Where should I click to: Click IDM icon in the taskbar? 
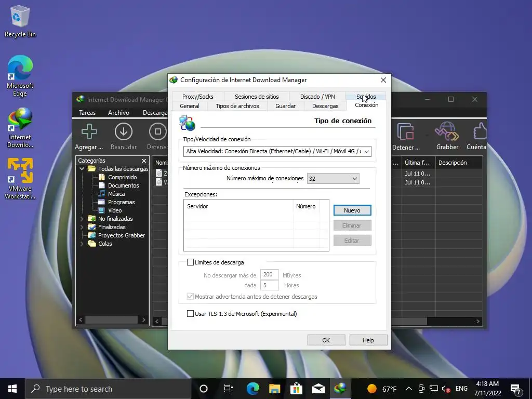point(340,389)
